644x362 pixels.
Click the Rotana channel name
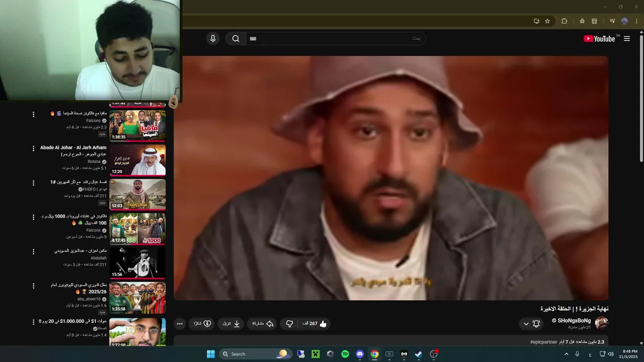pyautogui.click(x=94, y=161)
